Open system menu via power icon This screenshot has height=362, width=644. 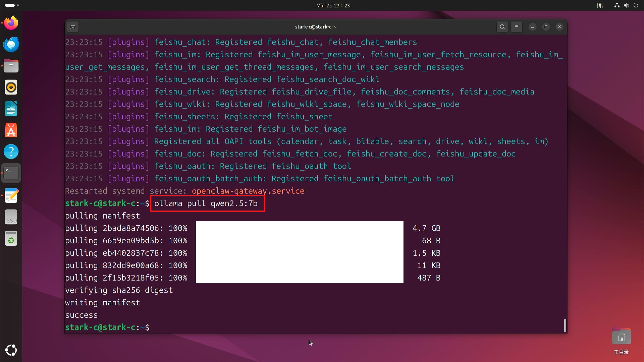(636, 6)
